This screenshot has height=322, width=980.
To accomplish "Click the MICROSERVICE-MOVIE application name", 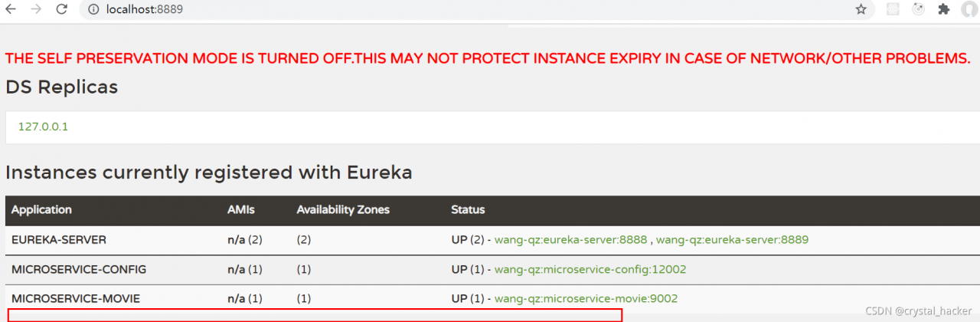I will tap(76, 298).
